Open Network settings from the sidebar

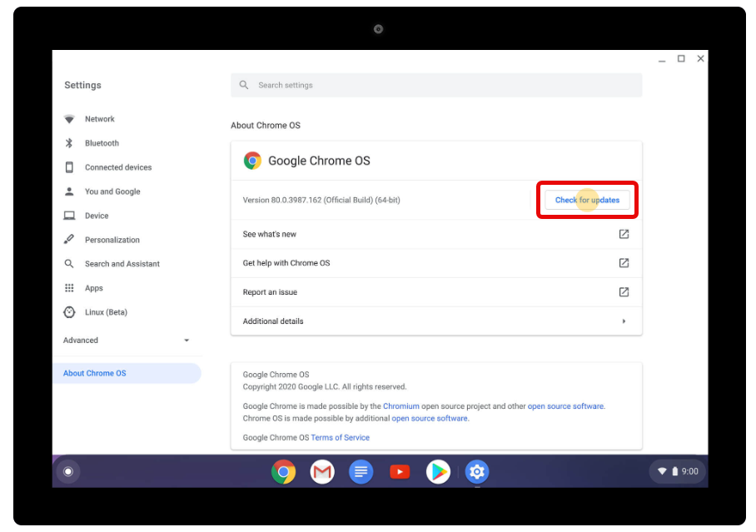[x=100, y=118]
